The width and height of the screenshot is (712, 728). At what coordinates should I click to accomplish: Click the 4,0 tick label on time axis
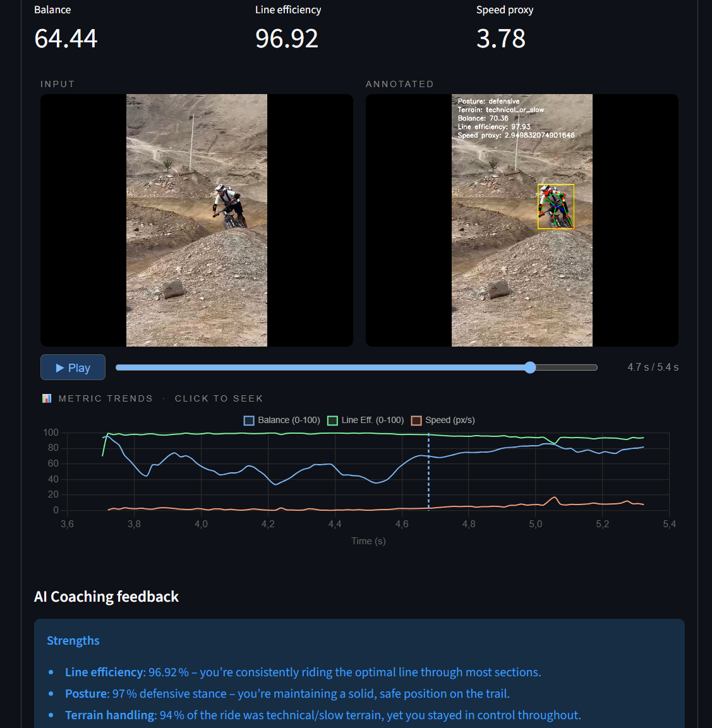(201, 524)
